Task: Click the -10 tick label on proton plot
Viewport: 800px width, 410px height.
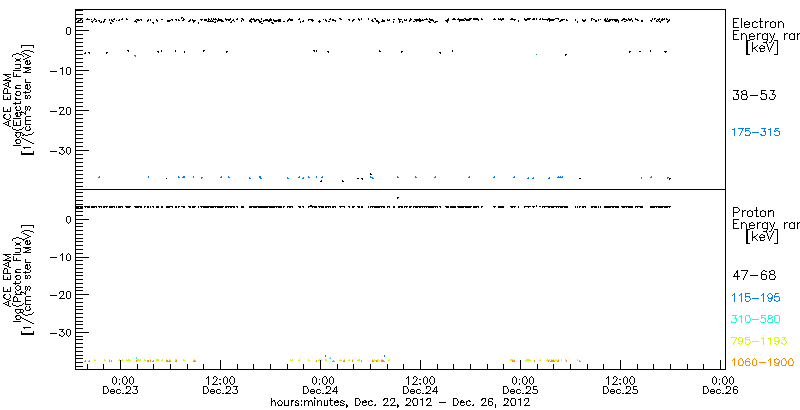Action: 60,257
